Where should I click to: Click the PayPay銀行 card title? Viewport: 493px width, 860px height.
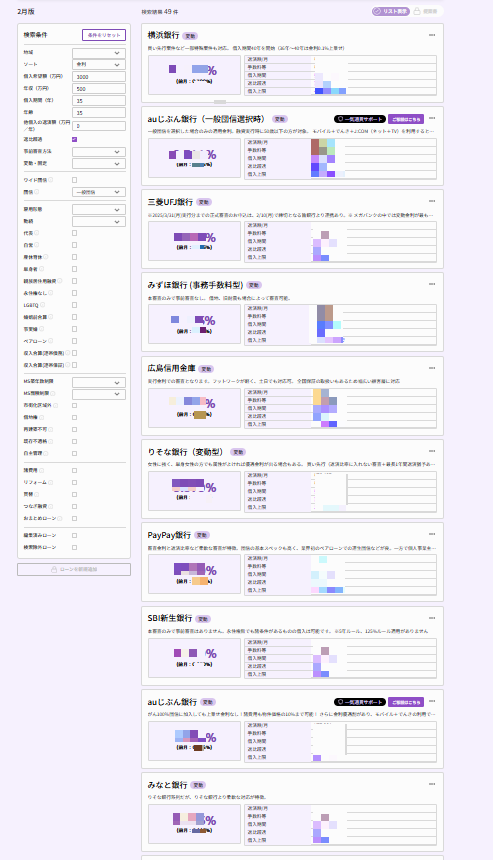[x=169, y=535]
